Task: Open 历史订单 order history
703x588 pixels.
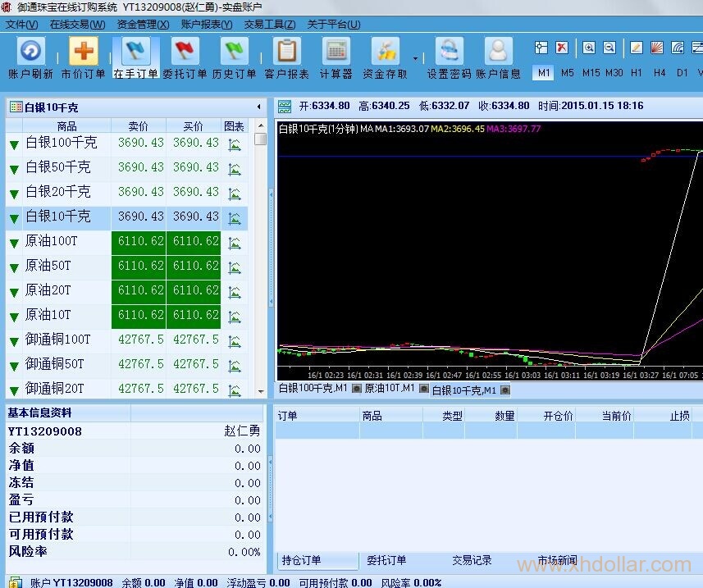Action: [234, 52]
